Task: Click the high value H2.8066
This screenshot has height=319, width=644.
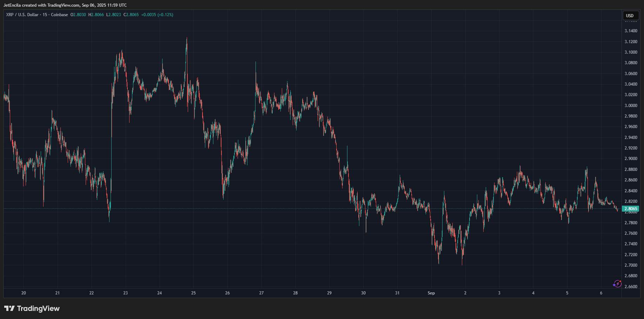Action: (96, 15)
